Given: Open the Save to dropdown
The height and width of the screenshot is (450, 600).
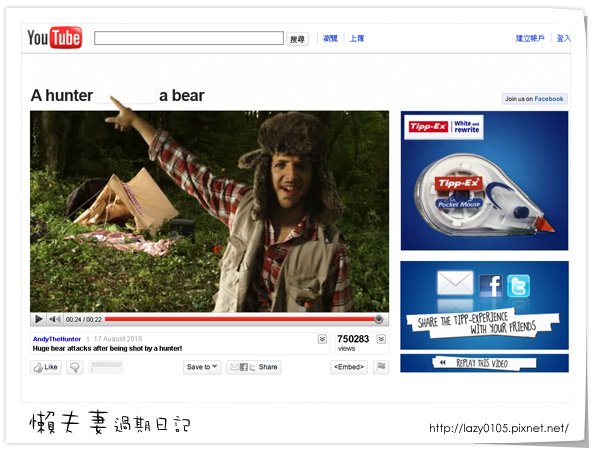Looking at the screenshot, I should pos(202,367).
